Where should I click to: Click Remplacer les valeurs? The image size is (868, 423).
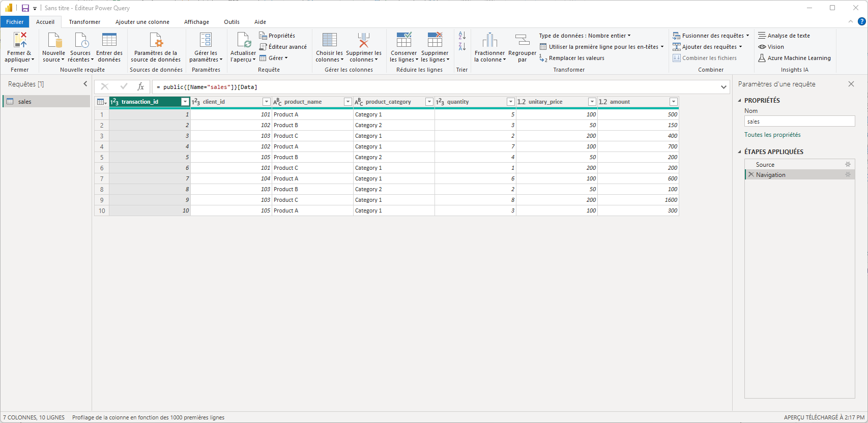(572, 58)
